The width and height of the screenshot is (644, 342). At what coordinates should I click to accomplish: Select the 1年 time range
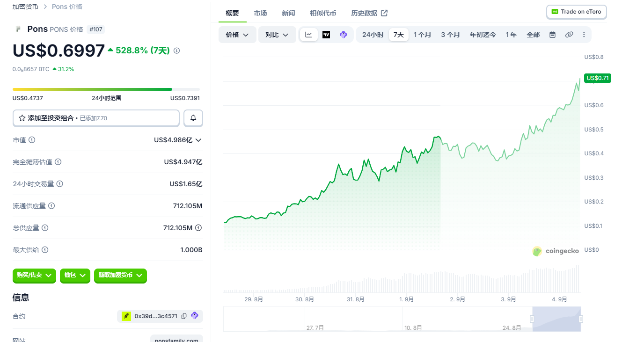pyautogui.click(x=511, y=35)
